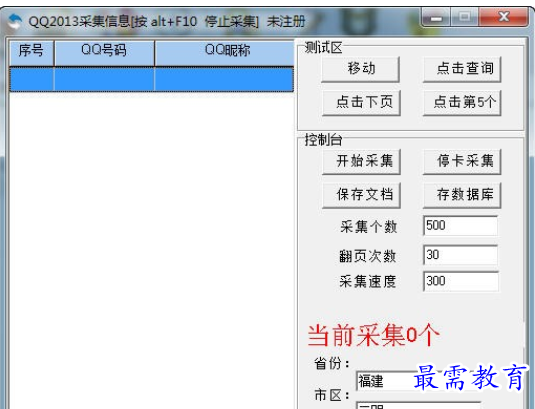Click the QQ号码 column header
The height and width of the screenshot is (409, 535).
(x=104, y=53)
